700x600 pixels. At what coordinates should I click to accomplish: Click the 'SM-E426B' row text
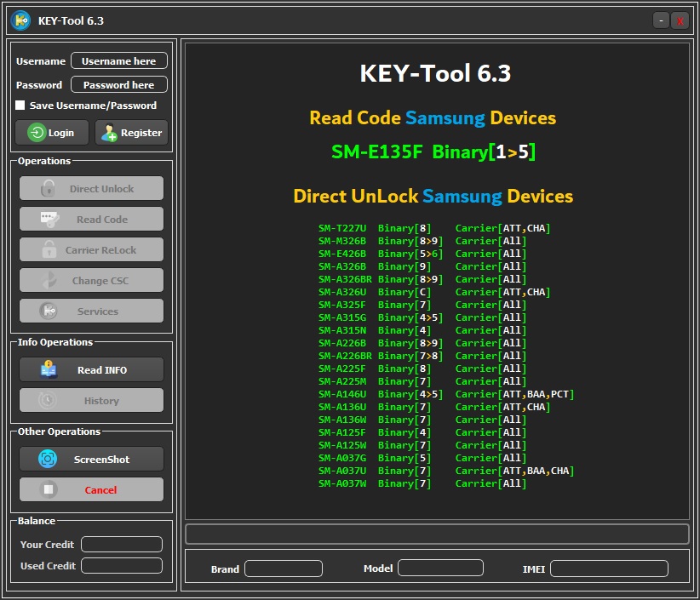342,254
